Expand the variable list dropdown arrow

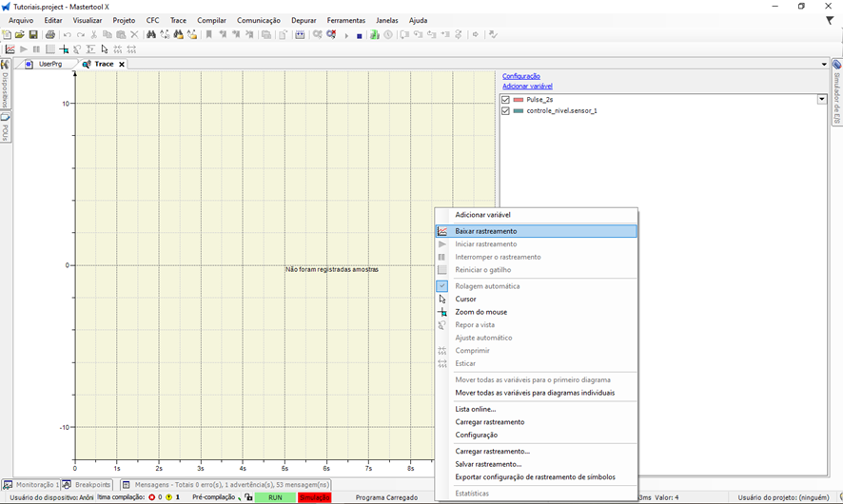tap(822, 99)
